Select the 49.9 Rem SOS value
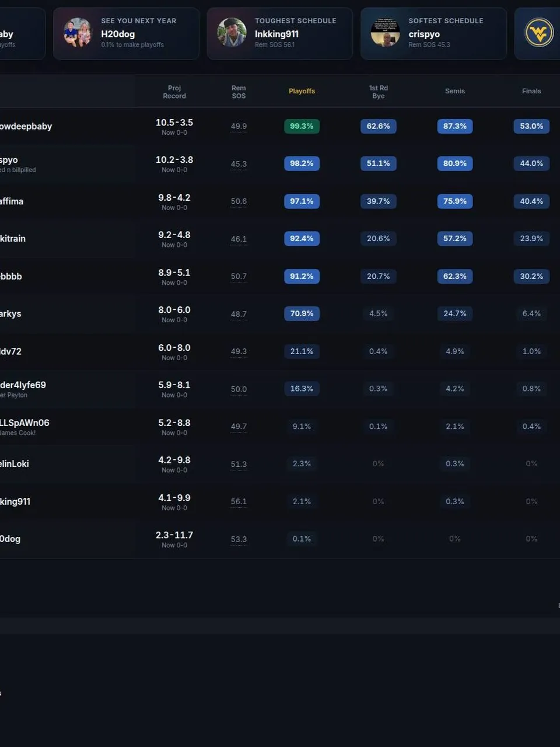The width and height of the screenshot is (560, 747). click(239, 126)
